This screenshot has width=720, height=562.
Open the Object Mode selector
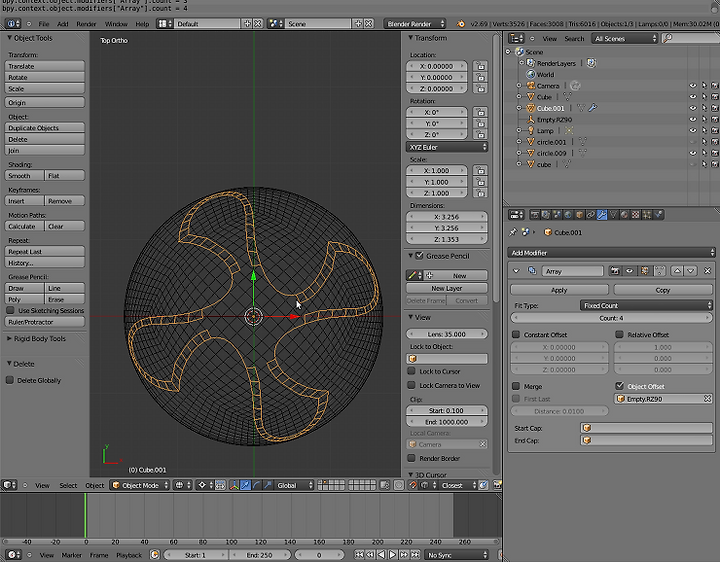pos(140,485)
